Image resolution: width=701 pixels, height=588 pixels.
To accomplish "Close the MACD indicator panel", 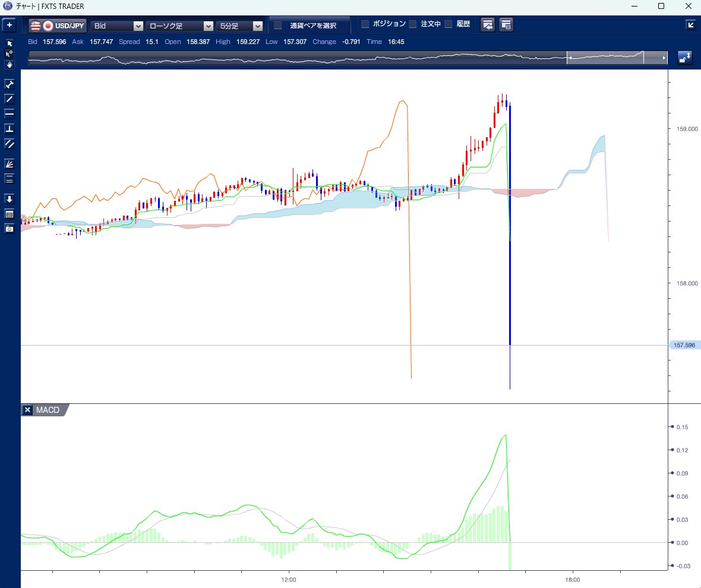I will [x=27, y=410].
